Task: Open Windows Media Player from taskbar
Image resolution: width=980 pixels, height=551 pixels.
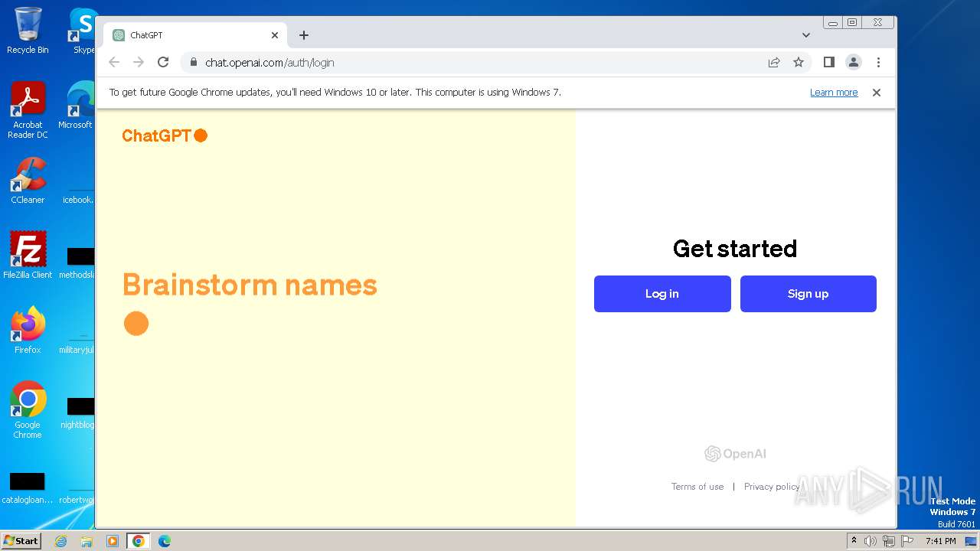Action: click(113, 541)
